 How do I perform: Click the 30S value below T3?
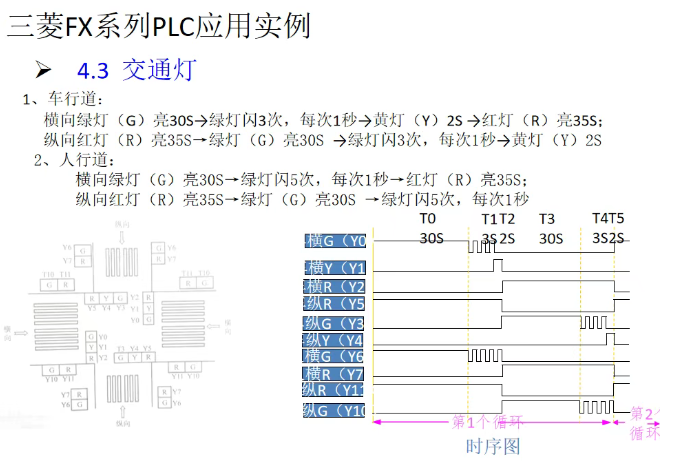click(551, 238)
